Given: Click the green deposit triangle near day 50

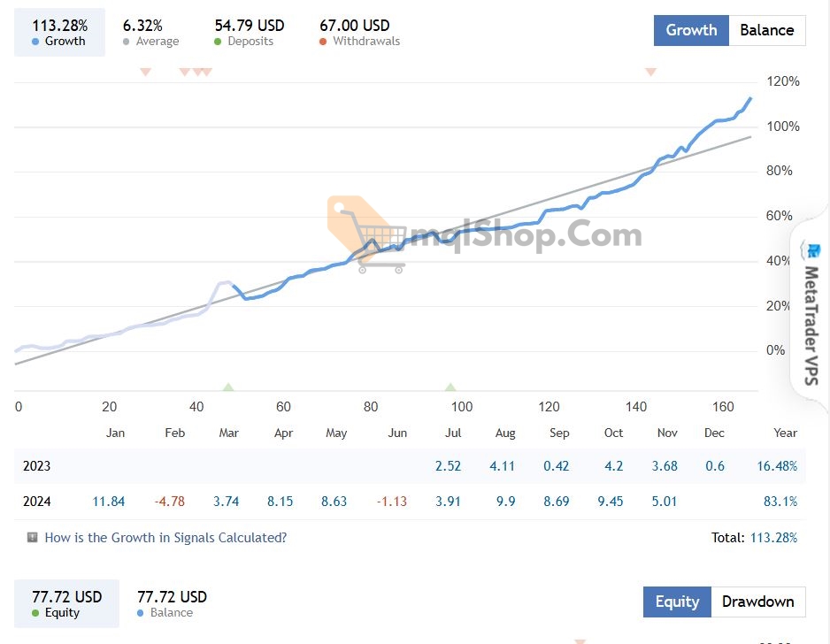Looking at the screenshot, I should coord(228,387).
